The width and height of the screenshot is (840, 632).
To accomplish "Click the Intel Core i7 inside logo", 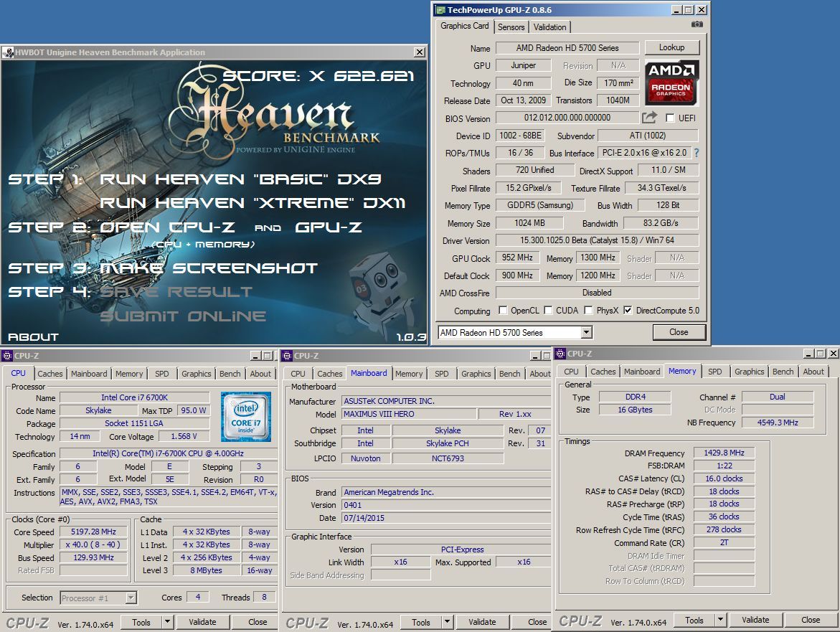I will (246, 417).
